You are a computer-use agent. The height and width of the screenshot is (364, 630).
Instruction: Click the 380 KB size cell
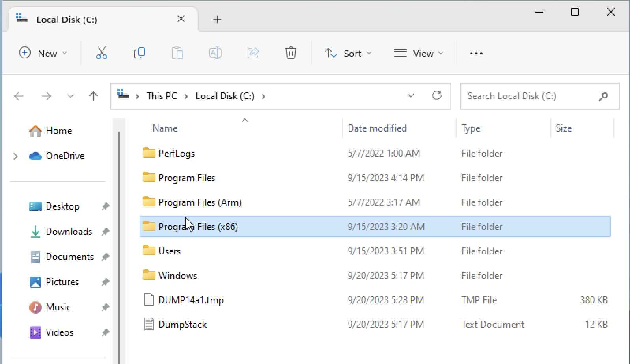(594, 300)
